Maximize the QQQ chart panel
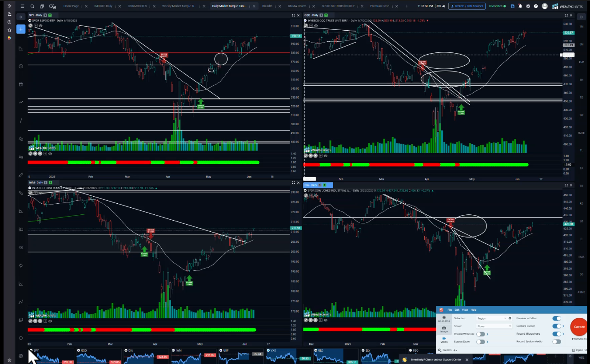The height and width of the screenshot is (364, 590). (566, 15)
